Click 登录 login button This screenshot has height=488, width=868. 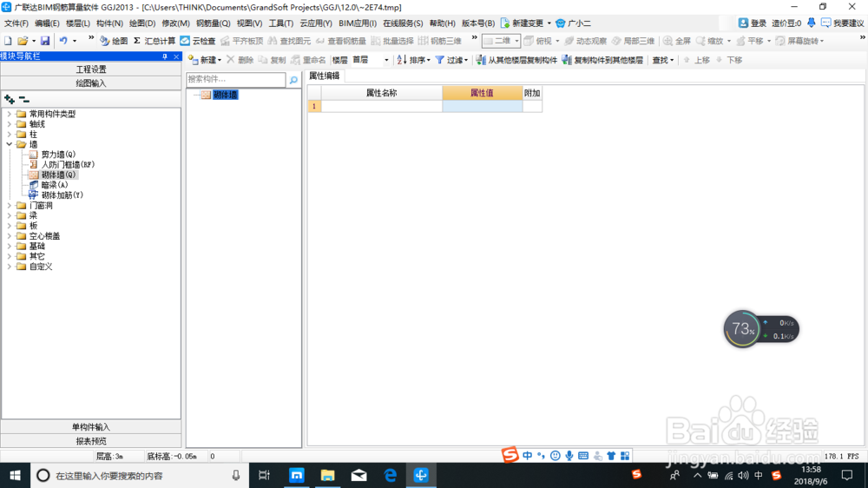tap(753, 23)
